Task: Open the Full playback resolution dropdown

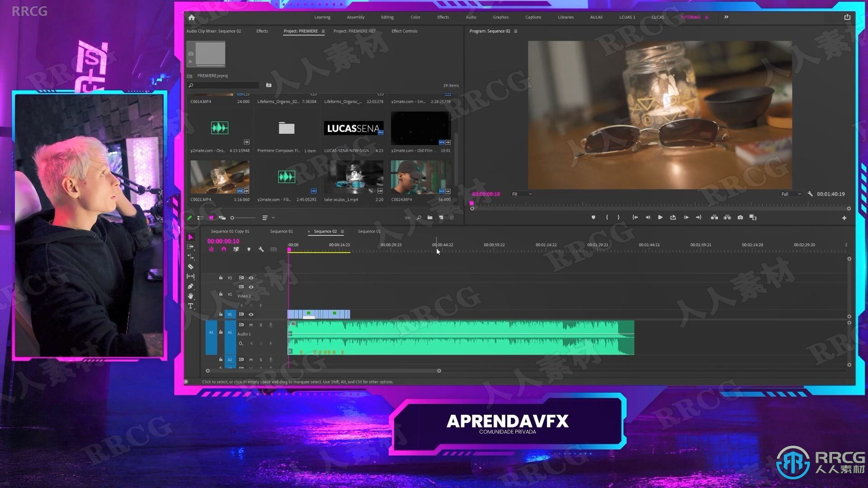Action: click(x=791, y=194)
